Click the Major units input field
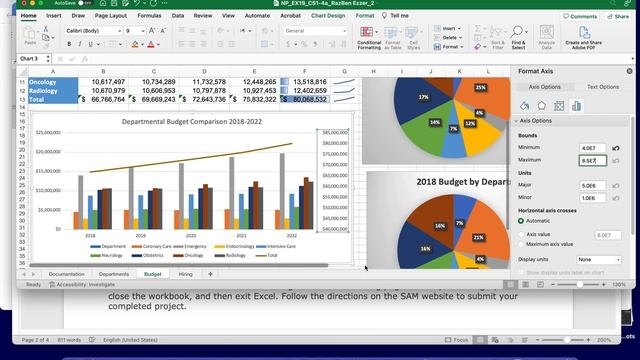This screenshot has height=360, width=640. [x=592, y=186]
